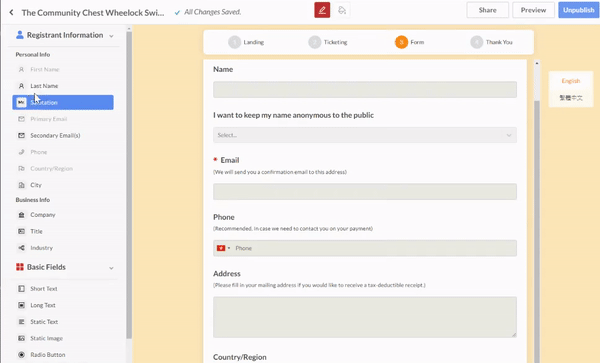Click the Email input field
The height and width of the screenshot is (363, 600).
coord(365,192)
